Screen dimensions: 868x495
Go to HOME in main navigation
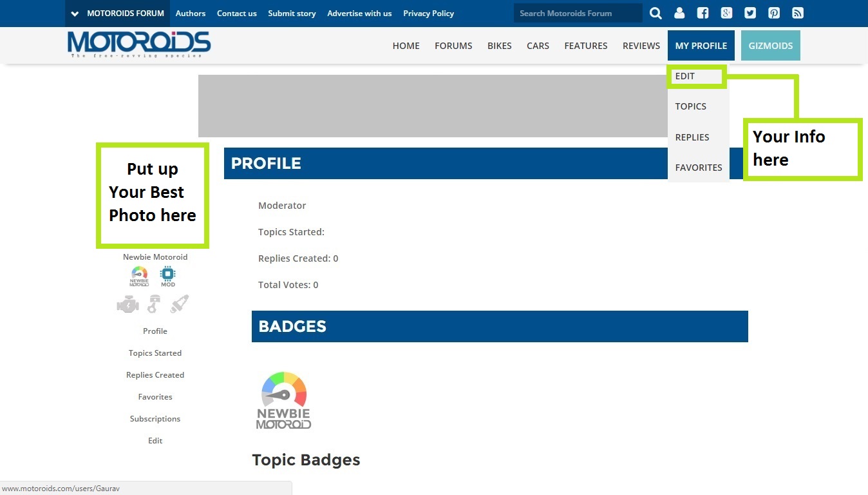click(406, 46)
